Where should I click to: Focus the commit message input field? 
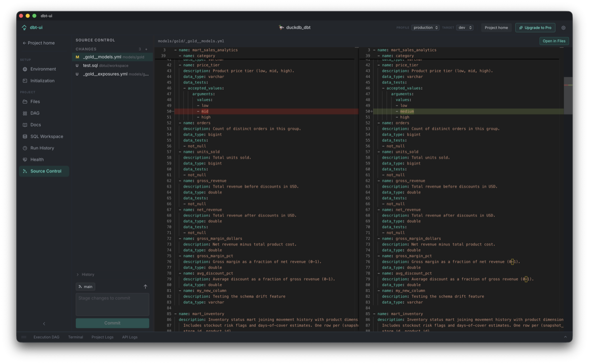tap(112, 304)
